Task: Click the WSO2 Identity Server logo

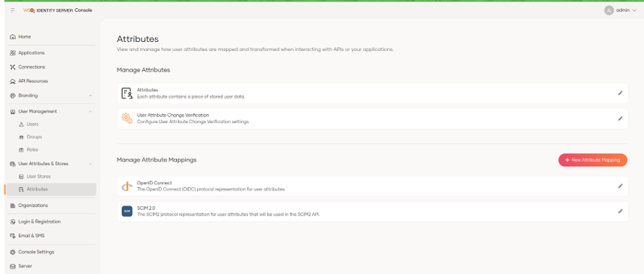Action: point(58,10)
